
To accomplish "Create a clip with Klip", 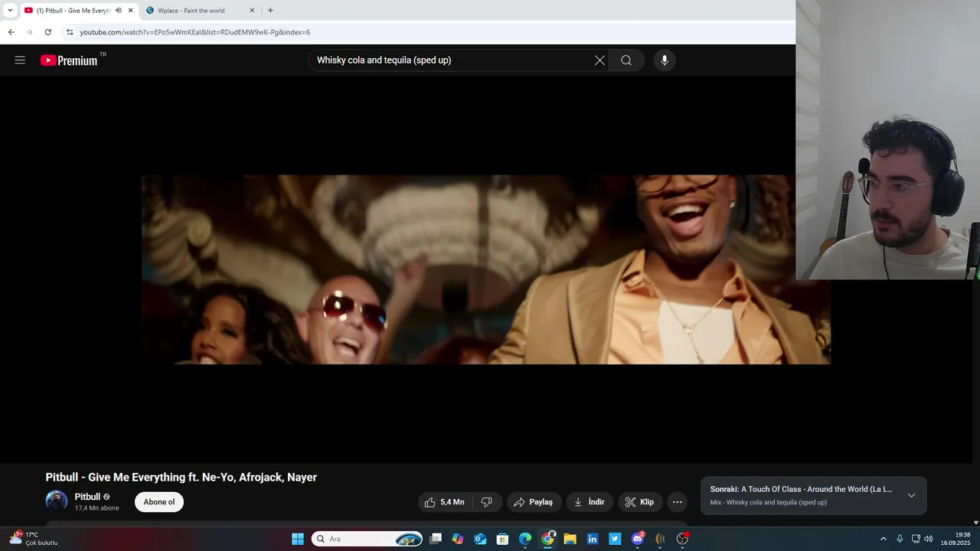I will (x=640, y=502).
